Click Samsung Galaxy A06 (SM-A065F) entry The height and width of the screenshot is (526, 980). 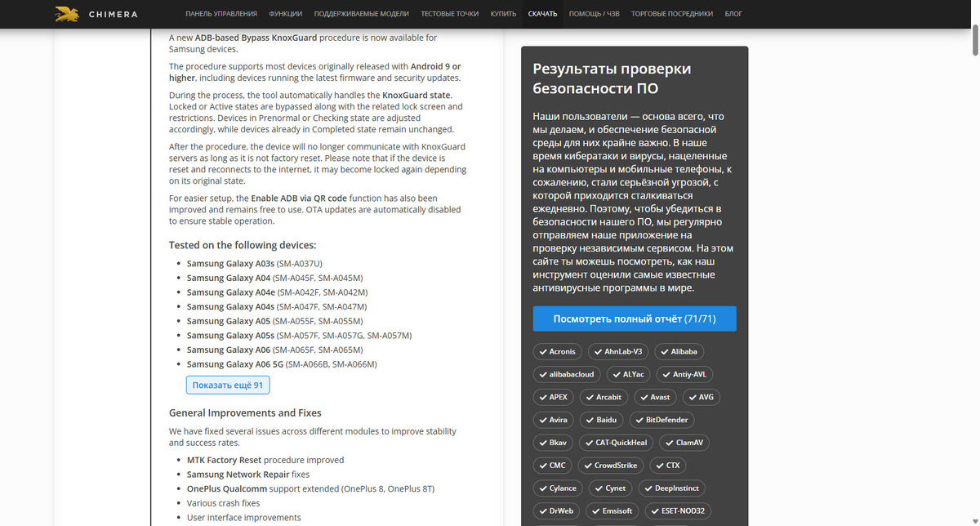(x=274, y=350)
